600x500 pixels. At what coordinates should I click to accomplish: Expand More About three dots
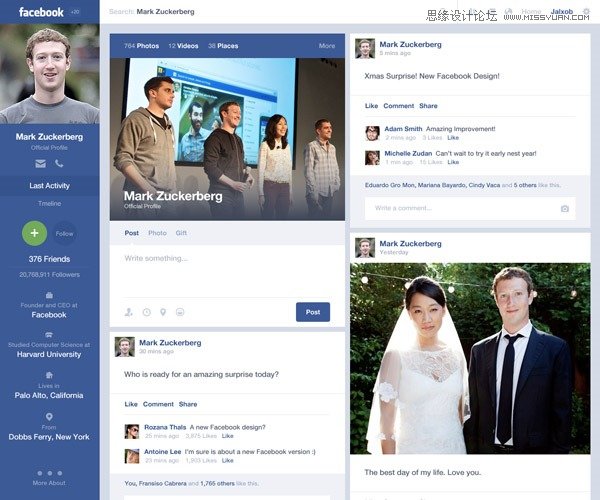coord(49,473)
